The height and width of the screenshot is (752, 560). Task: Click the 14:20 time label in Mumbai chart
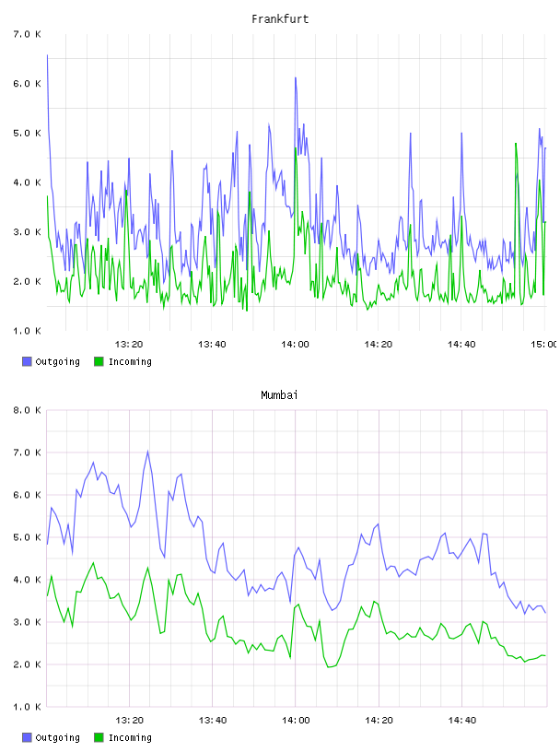(379, 721)
